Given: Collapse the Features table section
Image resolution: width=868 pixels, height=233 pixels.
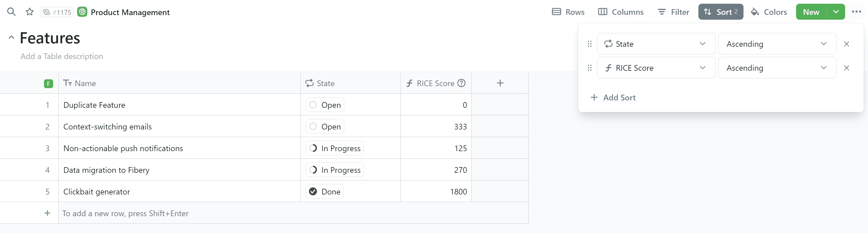Looking at the screenshot, I should coord(11,37).
